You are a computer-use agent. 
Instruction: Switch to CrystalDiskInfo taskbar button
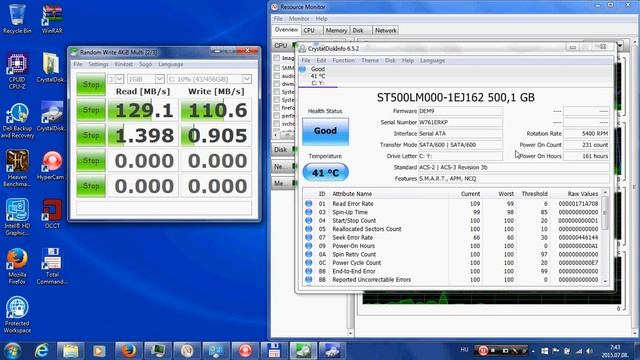(x=332, y=351)
